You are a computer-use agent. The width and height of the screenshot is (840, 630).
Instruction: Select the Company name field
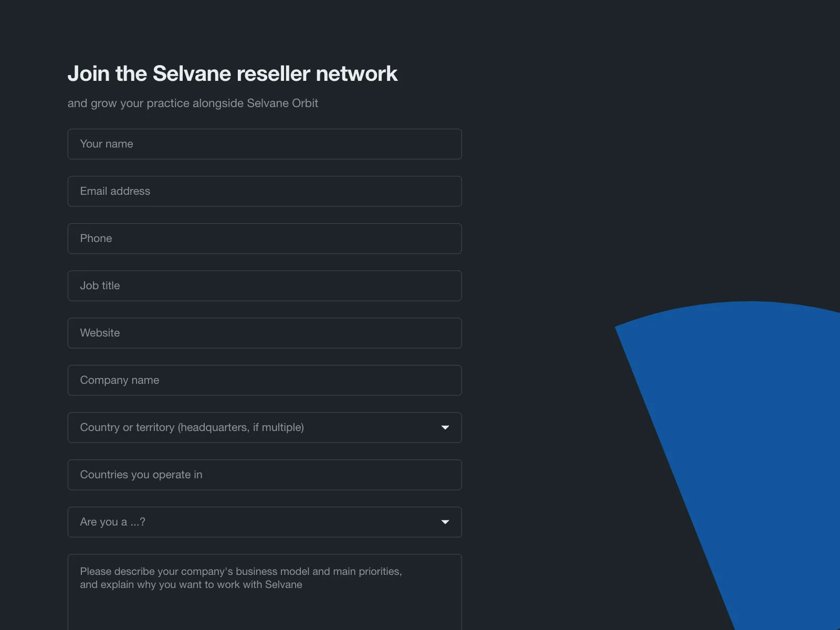(265, 380)
